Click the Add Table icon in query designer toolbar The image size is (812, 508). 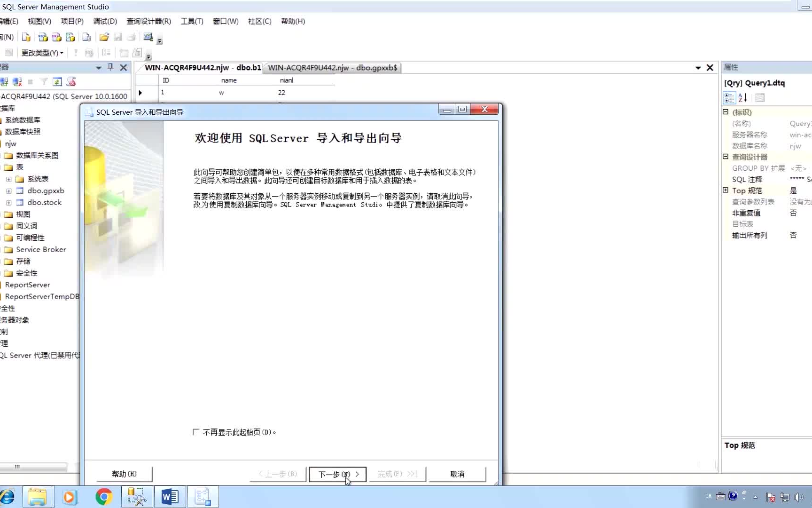click(124, 53)
